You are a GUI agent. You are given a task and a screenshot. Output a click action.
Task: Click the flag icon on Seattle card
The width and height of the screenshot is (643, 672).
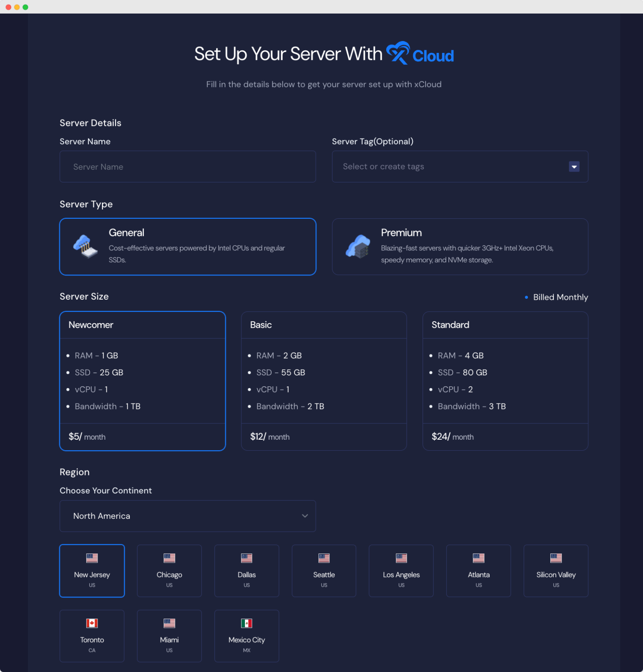pyautogui.click(x=324, y=558)
